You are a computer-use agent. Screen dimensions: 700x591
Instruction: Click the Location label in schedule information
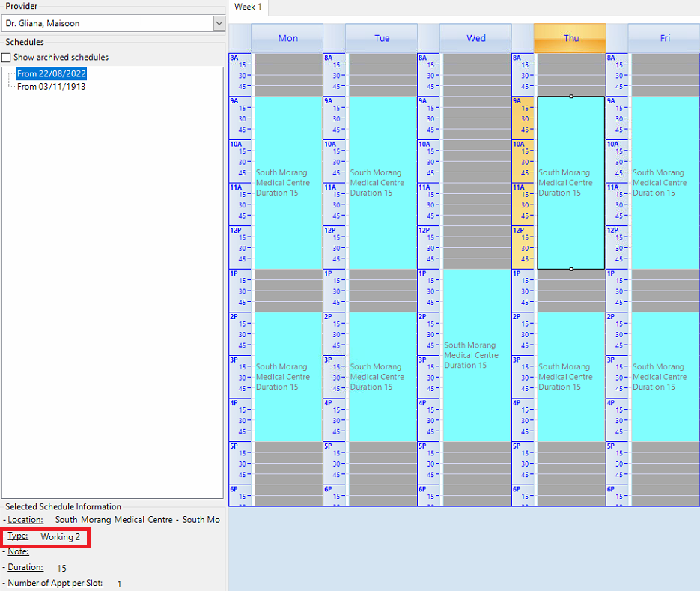tap(25, 519)
